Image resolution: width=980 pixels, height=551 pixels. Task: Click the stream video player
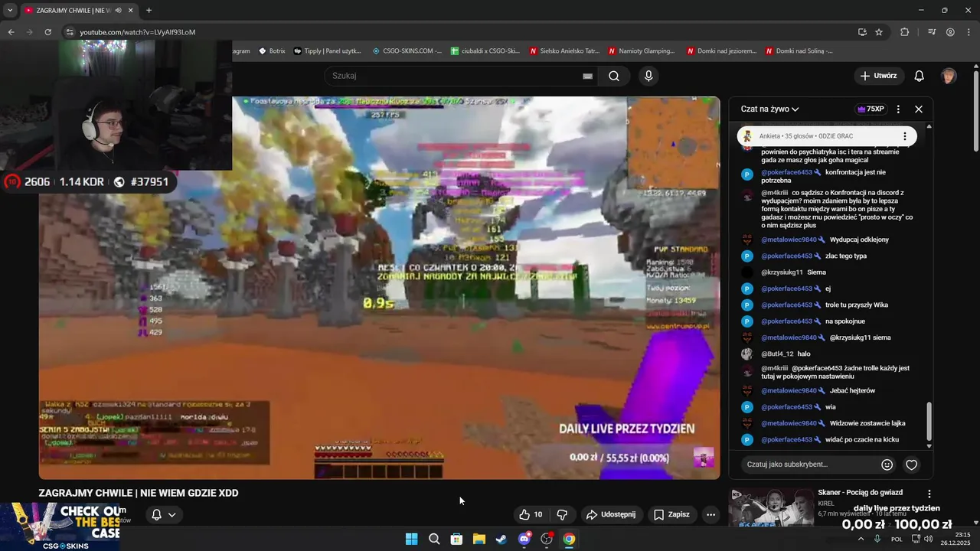pyautogui.click(x=380, y=288)
